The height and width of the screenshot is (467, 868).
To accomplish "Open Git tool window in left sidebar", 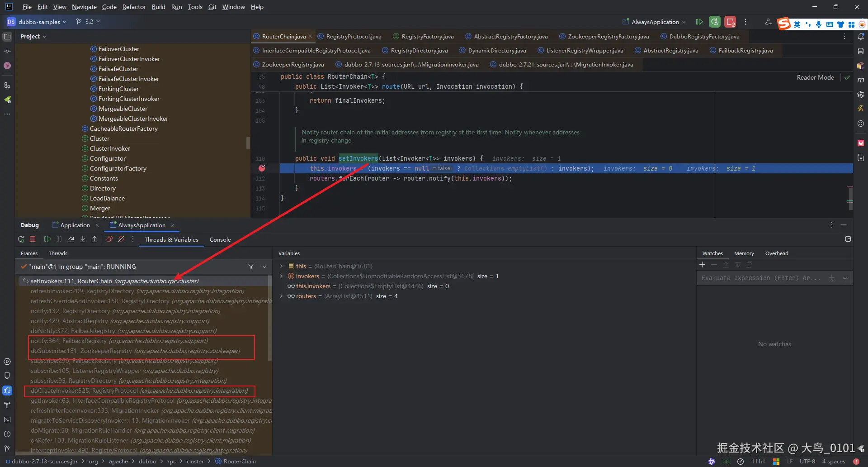I will (x=7, y=448).
